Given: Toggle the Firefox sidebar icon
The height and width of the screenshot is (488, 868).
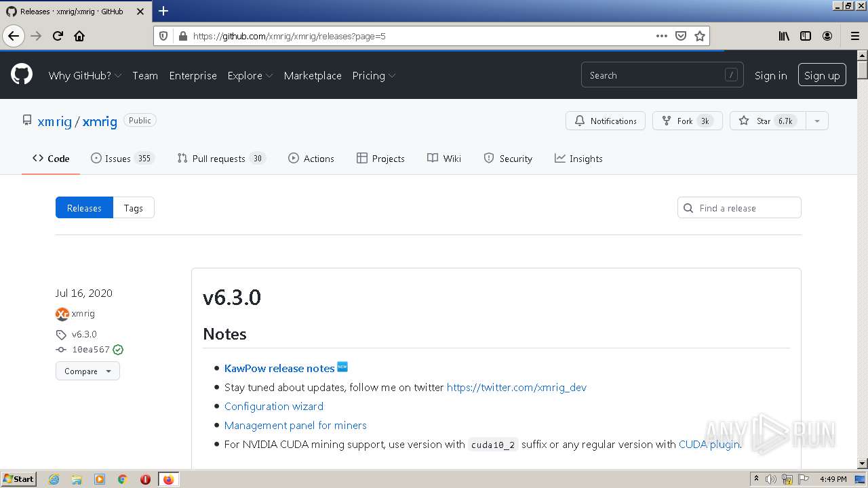Looking at the screenshot, I should (x=806, y=36).
